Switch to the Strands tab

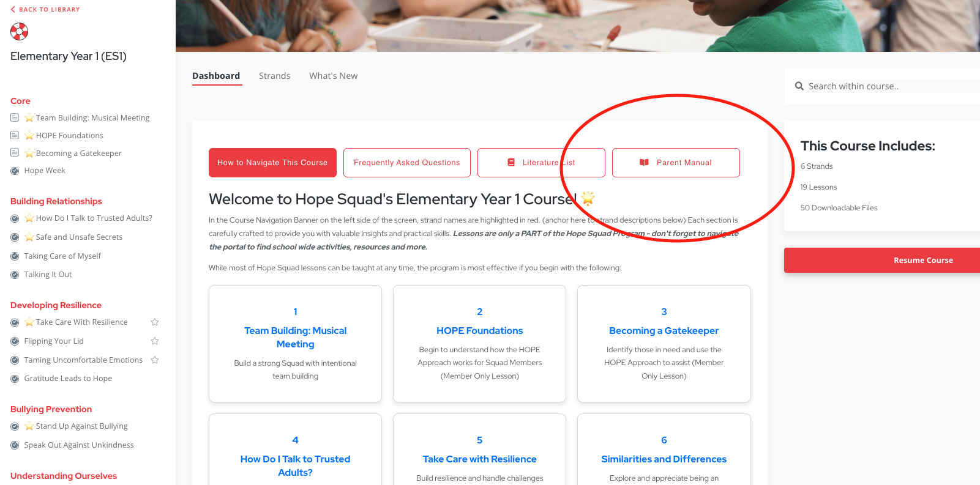[274, 76]
